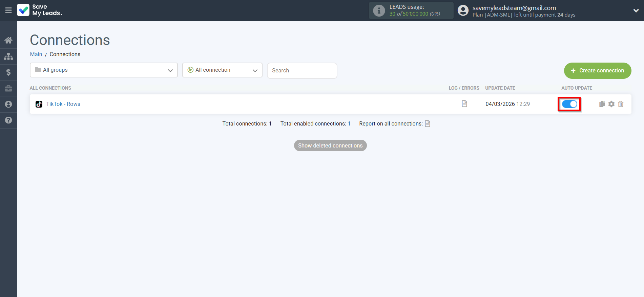Expand the All groups dropdown
The image size is (644, 297).
pos(104,70)
